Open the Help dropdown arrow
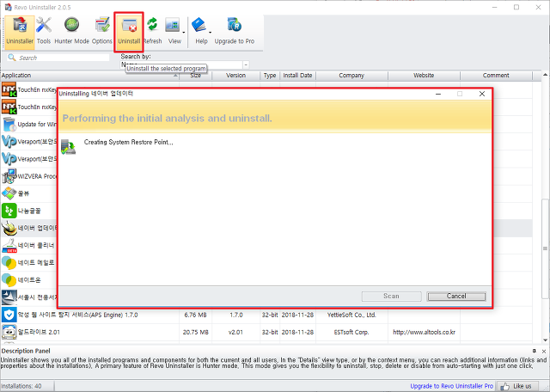 (210, 33)
